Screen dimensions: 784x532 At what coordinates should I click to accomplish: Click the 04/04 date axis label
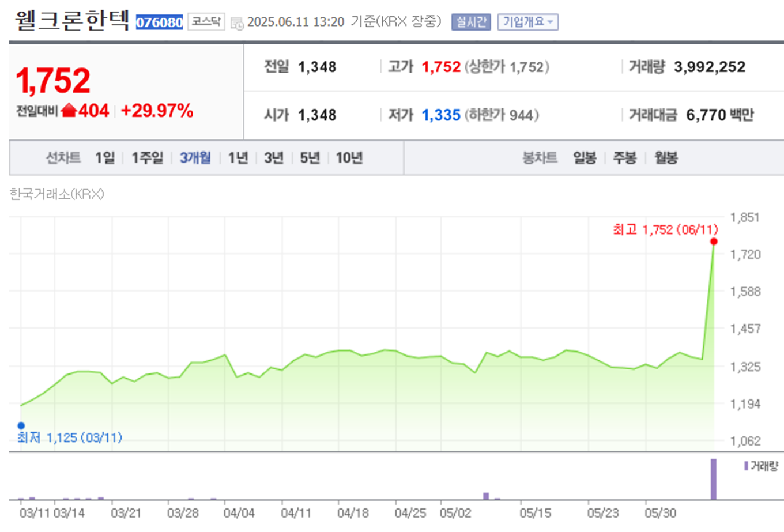coord(239,513)
